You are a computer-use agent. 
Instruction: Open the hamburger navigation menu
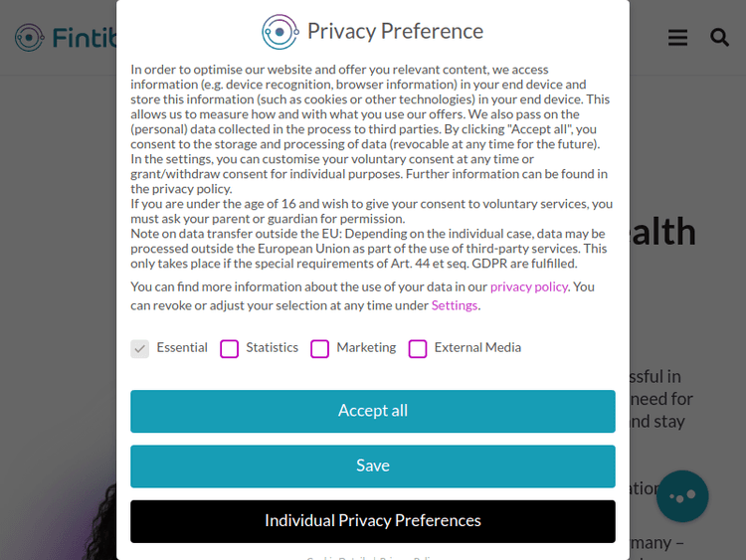[677, 38]
